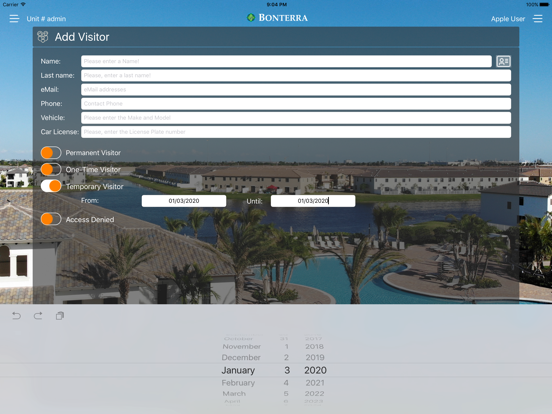Image resolution: width=552 pixels, height=414 pixels.
Task: Tap the undo arrow in keyboard toolbar
Action: pos(16,316)
